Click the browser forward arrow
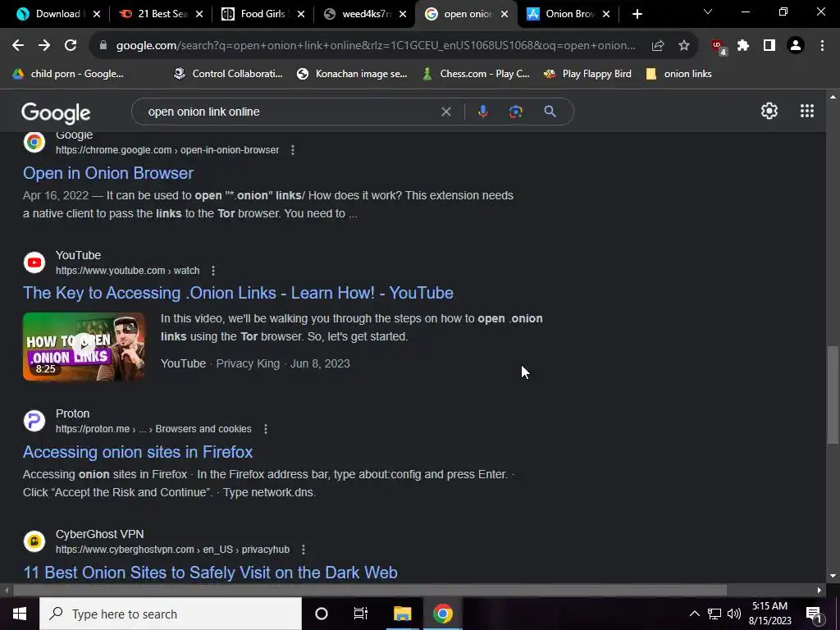The image size is (840, 630). (44, 46)
